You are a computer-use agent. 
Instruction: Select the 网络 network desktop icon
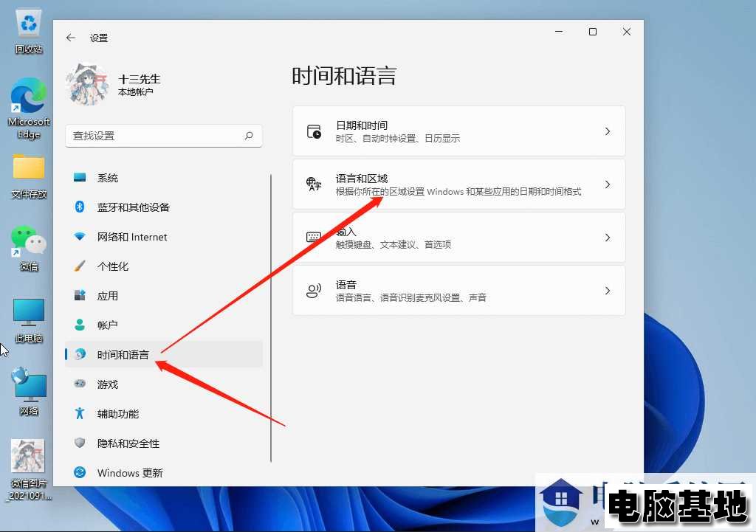[29, 391]
